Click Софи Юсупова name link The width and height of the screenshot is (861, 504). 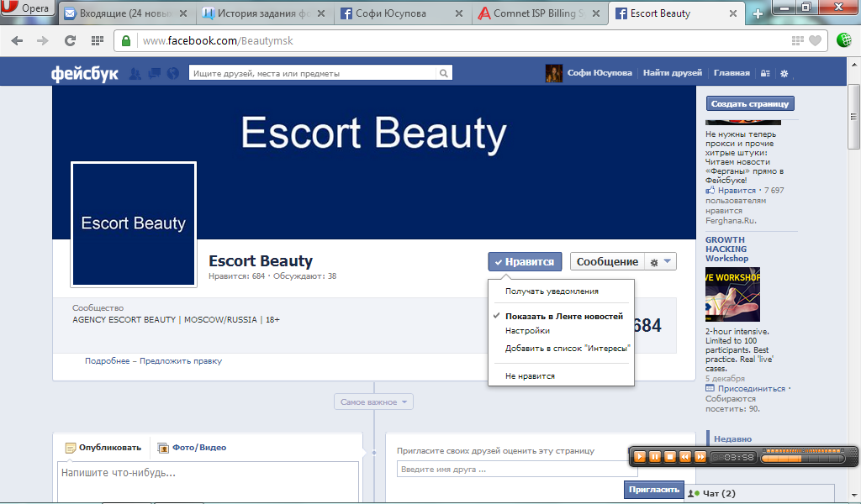pyautogui.click(x=600, y=73)
